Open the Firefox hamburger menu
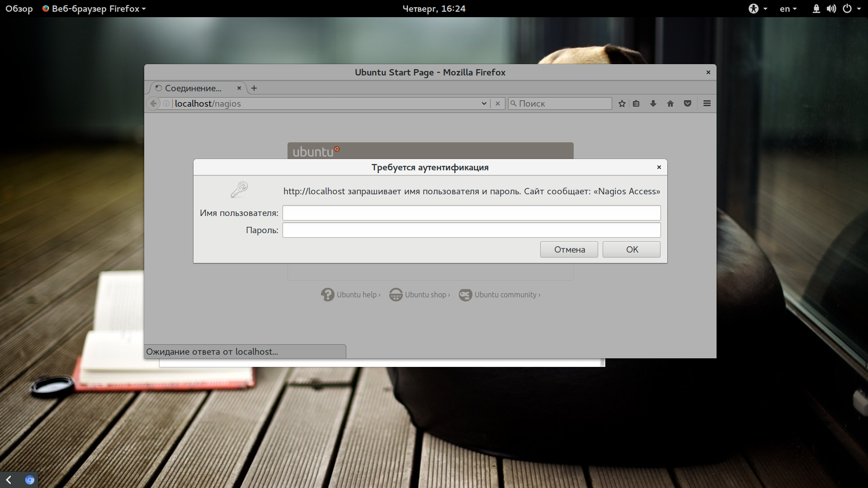The width and height of the screenshot is (868, 488). 707,103
